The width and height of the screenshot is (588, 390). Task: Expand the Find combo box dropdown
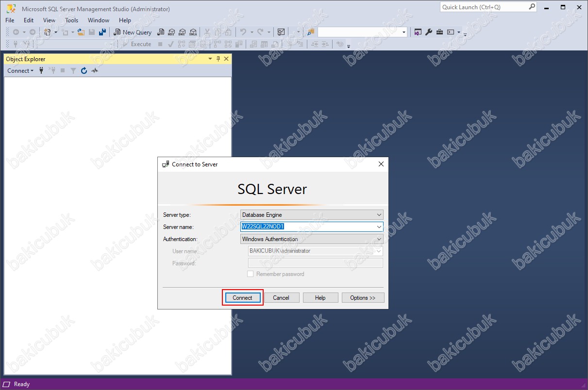404,32
